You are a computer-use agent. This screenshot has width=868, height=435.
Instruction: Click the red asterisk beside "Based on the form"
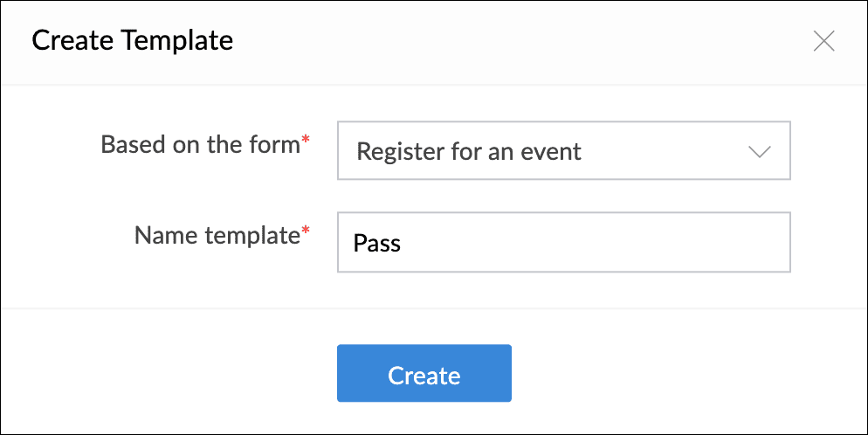point(306,142)
